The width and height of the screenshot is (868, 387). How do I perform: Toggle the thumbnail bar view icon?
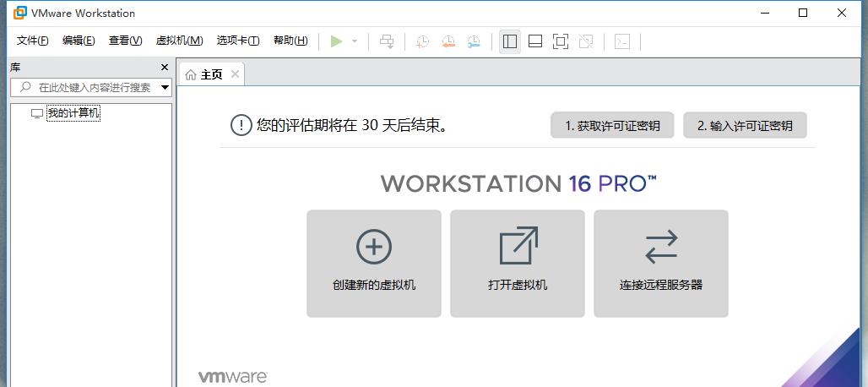(535, 41)
